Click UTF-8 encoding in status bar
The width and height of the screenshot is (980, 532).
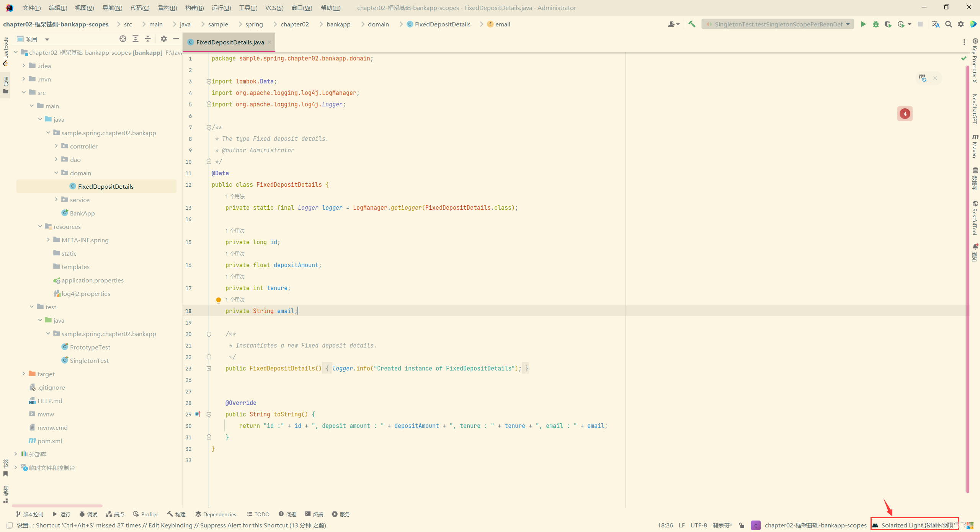(x=699, y=525)
